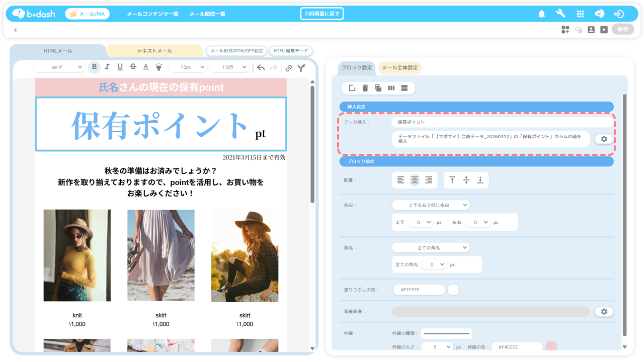Open the 上下左右で同じ余白 margin dropdown
Image resolution: width=644 pixels, height=362 pixels.
tap(430, 205)
